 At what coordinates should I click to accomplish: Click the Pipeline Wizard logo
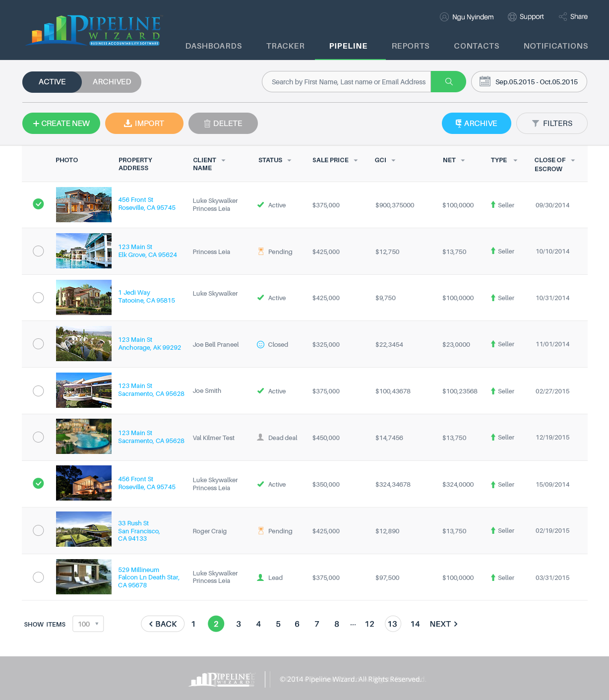94,31
